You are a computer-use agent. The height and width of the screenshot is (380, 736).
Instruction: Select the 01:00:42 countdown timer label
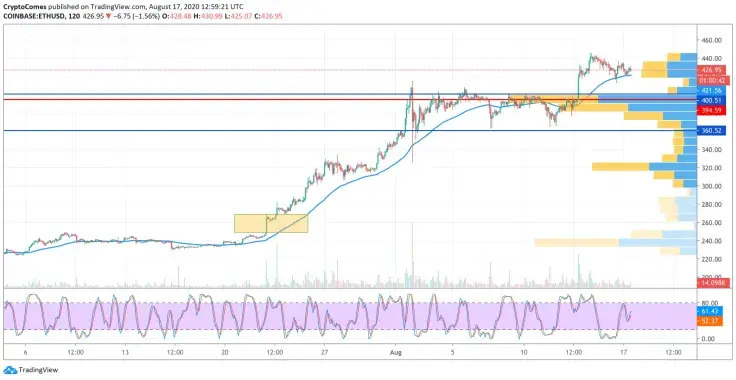tap(714, 80)
